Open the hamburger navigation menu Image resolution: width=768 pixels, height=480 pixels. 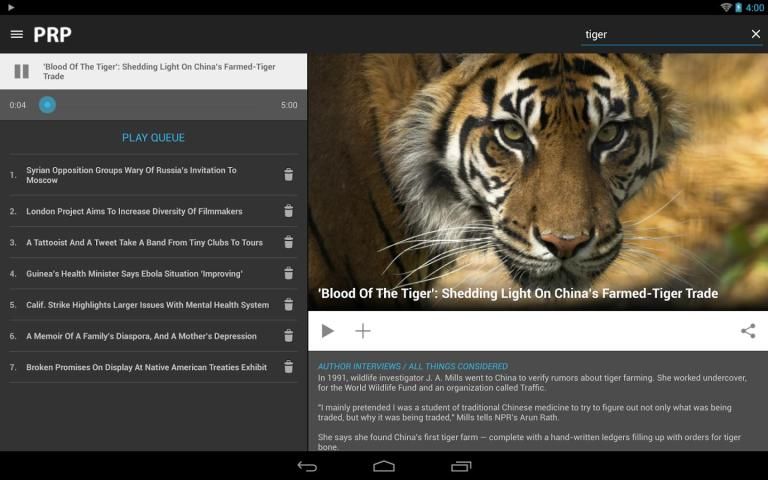16,34
